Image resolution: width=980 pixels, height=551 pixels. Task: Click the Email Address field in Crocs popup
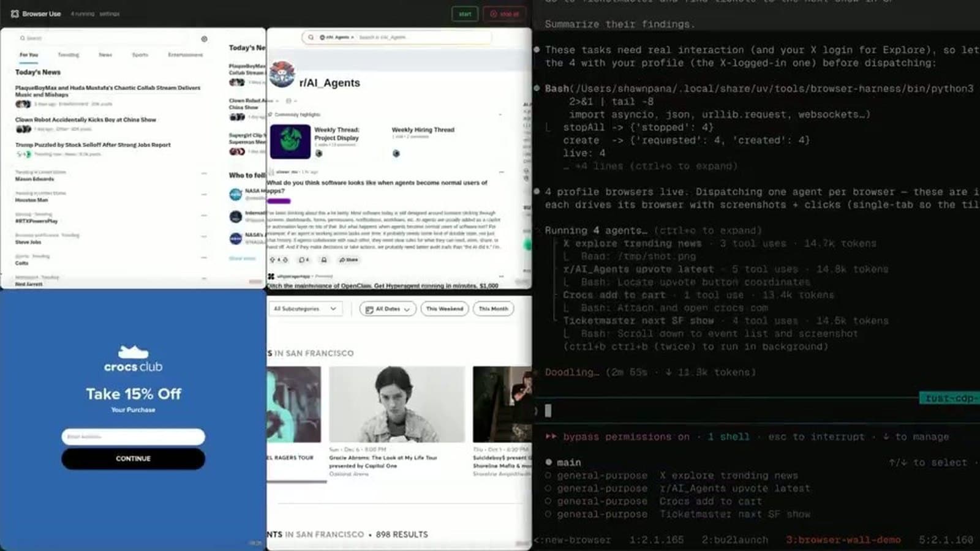[x=133, y=437]
